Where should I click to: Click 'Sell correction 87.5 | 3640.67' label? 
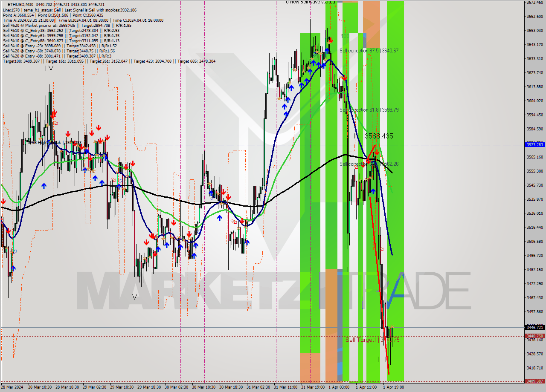pos(369,51)
